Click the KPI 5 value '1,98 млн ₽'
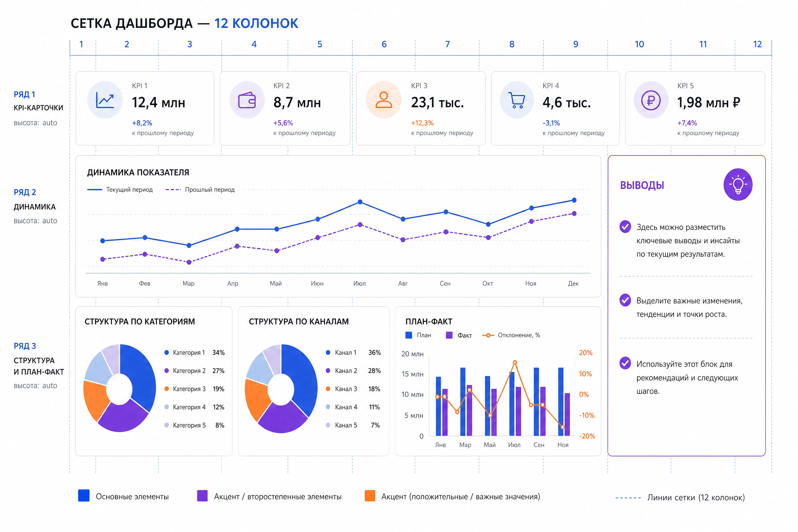Image resolution: width=798 pixels, height=532 pixels. (709, 102)
